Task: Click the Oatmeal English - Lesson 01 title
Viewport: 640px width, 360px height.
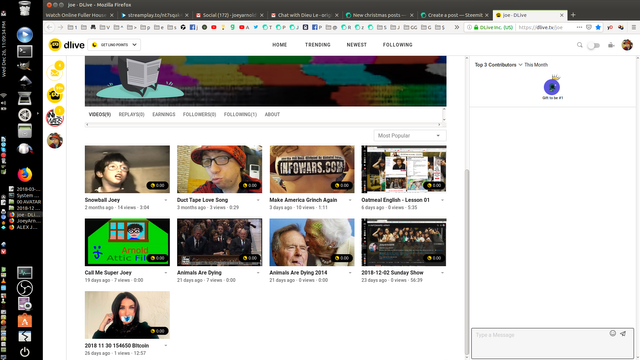Action: click(395, 200)
